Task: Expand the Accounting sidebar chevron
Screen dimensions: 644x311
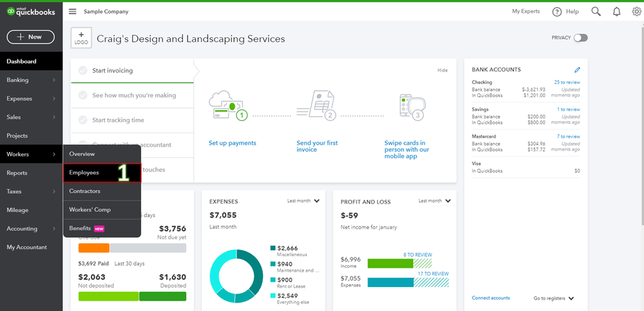Action: (54, 229)
